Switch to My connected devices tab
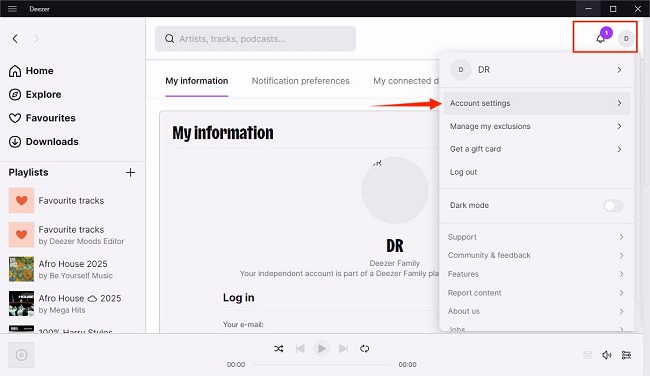Screen dimensions: 650x376 (406, 81)
